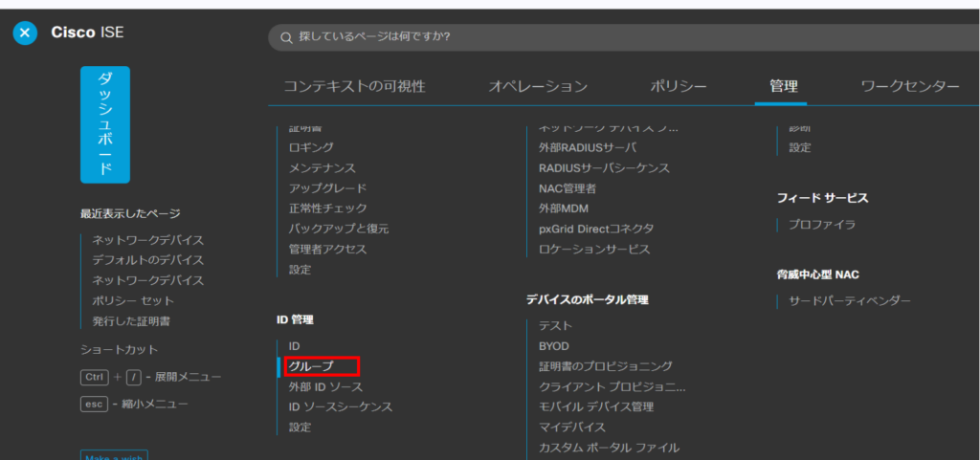Image resolution: width=980 pixels, height=460 pixels.
Task: Open the ポリシー tab
Action: pos(679,87)
